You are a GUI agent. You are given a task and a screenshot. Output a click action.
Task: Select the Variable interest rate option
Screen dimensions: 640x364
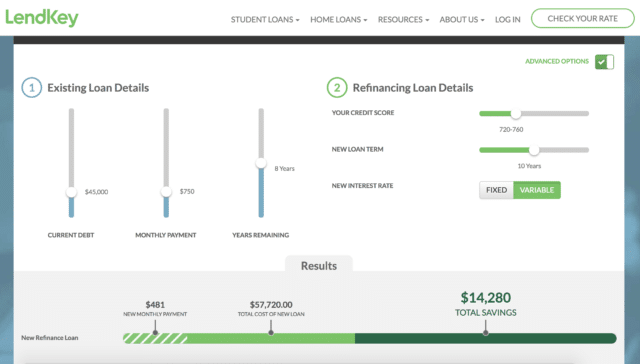coord(537,190)
